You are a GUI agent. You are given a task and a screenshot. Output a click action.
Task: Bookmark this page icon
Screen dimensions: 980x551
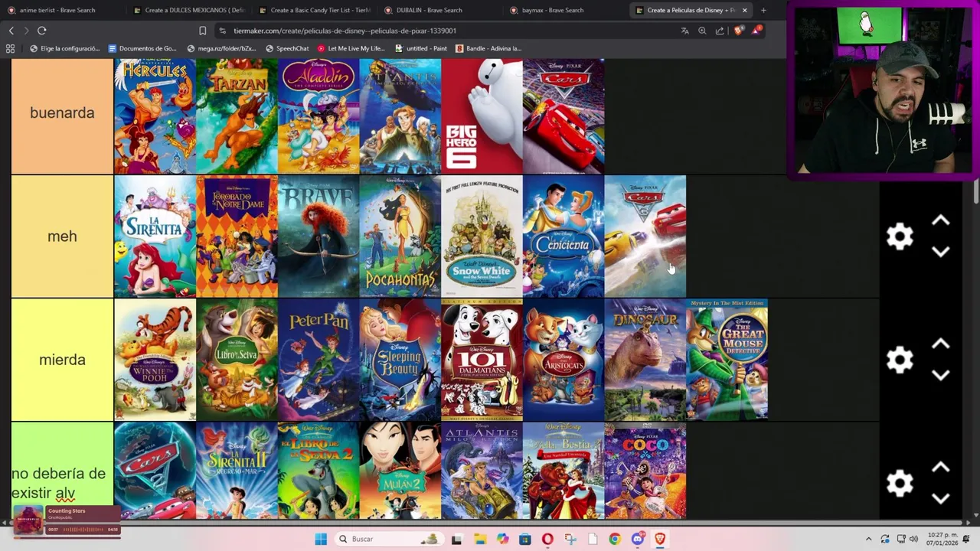(x=202, y=31)
